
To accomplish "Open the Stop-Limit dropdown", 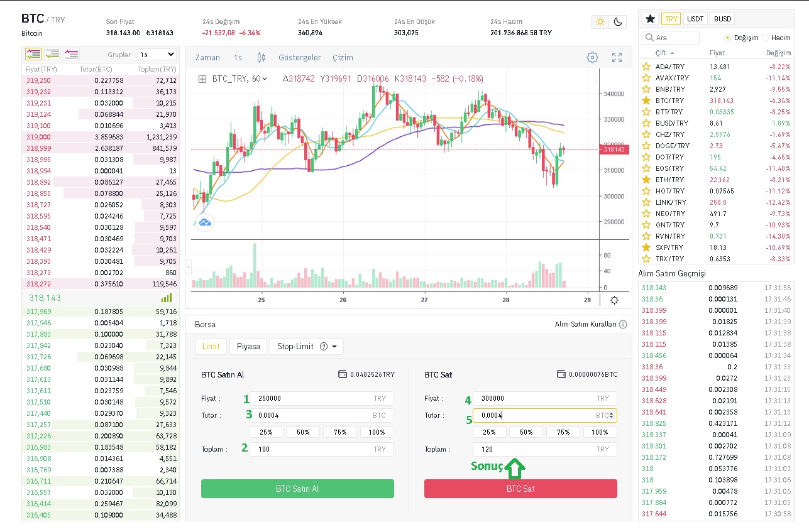I will (x=306, y=347).
